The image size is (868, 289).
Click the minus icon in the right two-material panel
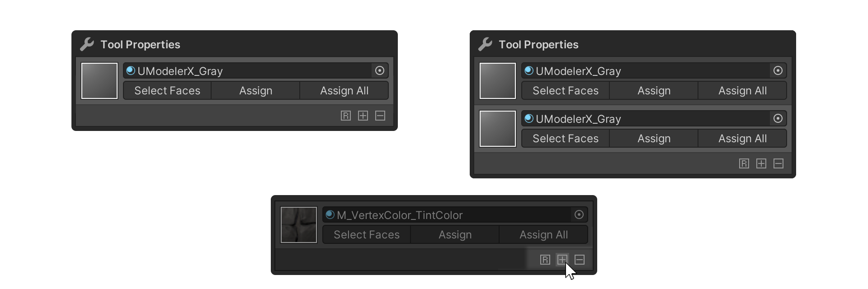coord(778,163)
